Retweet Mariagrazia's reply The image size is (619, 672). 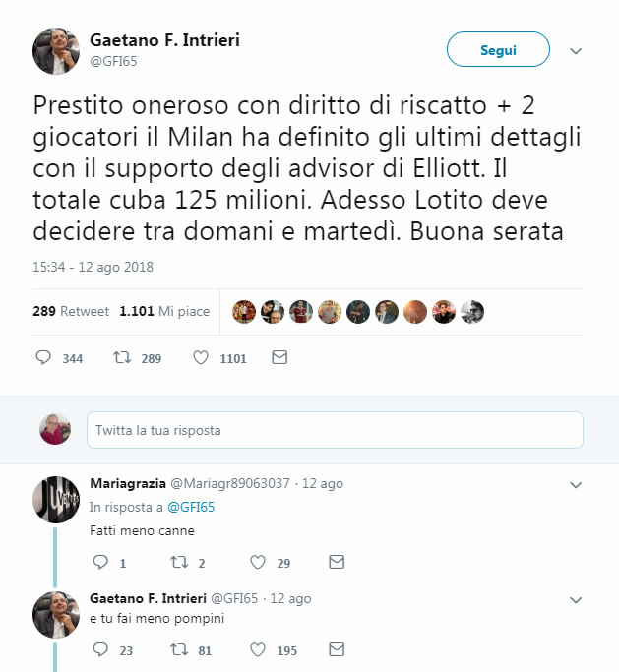tap(178, 563)
